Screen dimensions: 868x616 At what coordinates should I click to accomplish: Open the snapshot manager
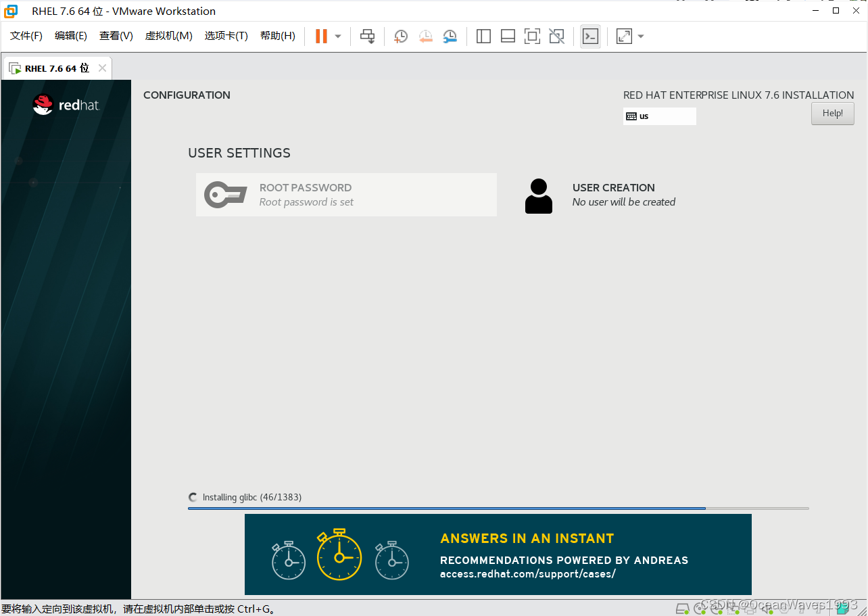[x=450, y=37]
